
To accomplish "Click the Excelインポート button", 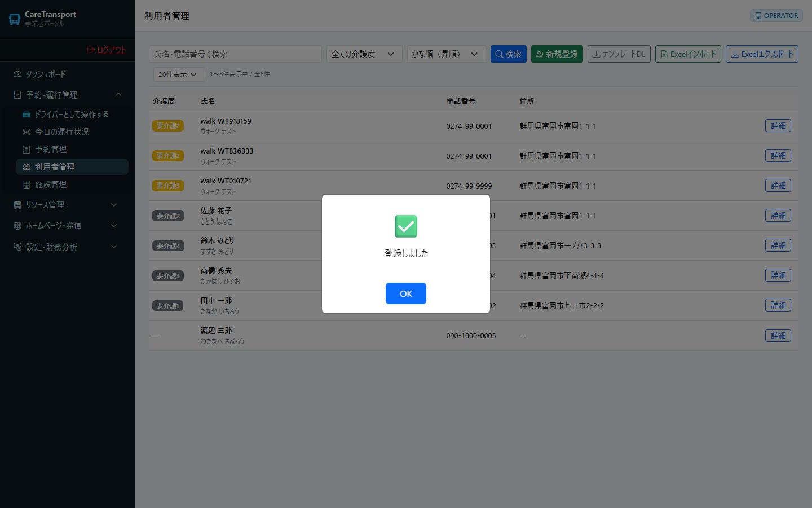I will [688, 54].
